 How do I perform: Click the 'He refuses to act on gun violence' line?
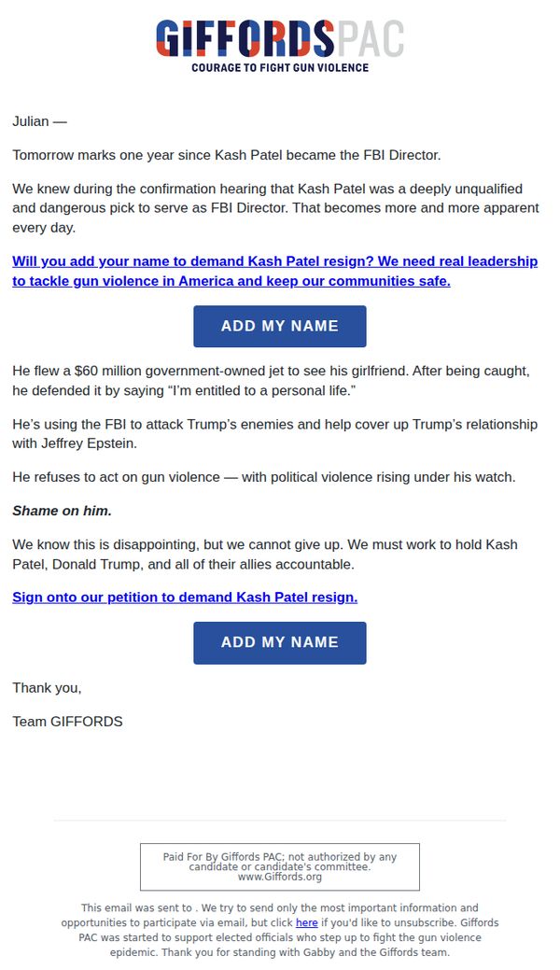(263, 477)
